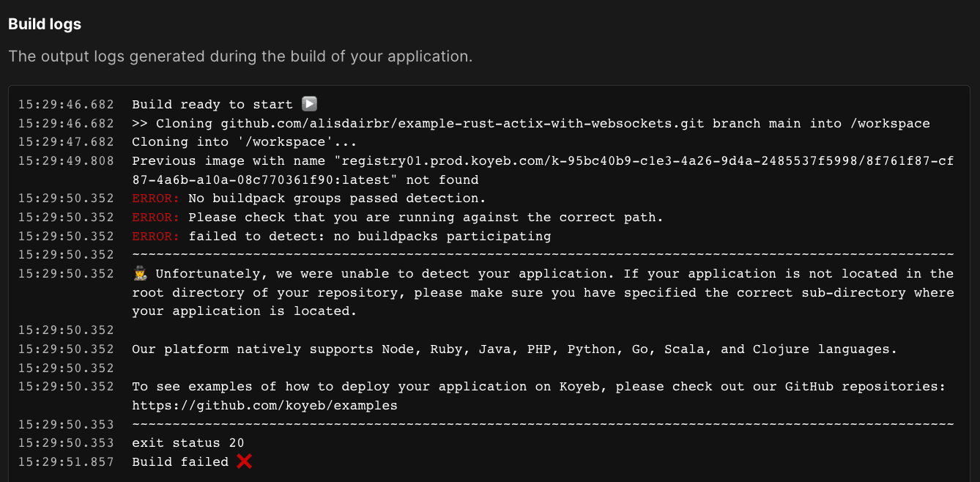Click the "Our platform natively supports" log line
Screen dimensions: 980x482
pyautogui.click(x=514, y=349)
